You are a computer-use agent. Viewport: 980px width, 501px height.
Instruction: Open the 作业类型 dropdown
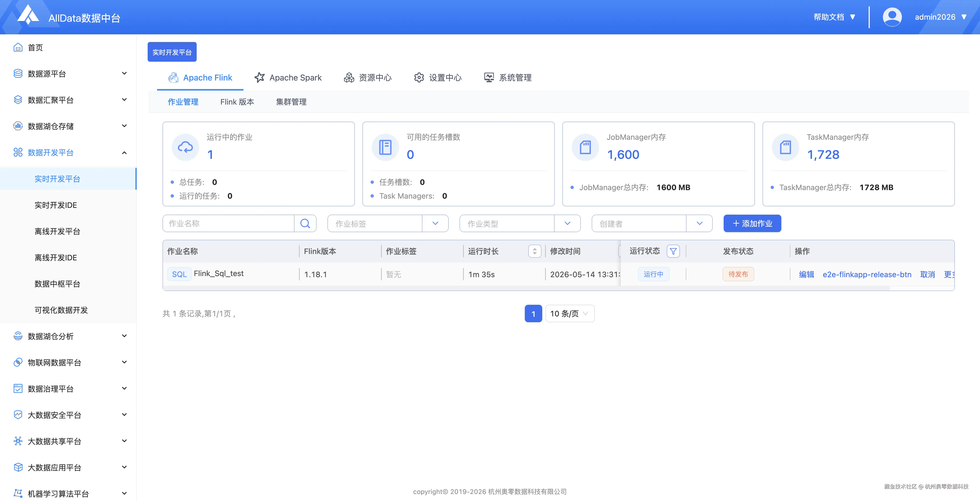tap(520, 223)
